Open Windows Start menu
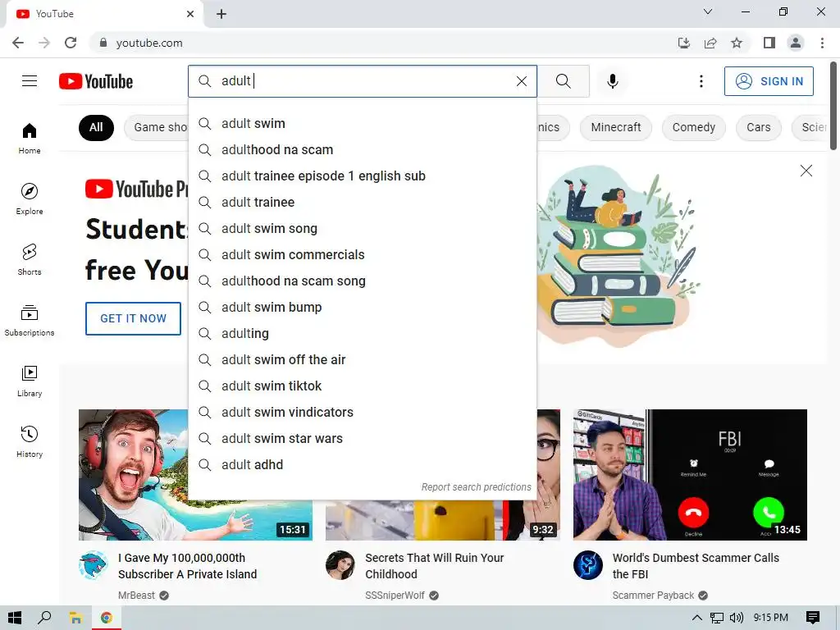This screenshot has height=630, width=840. pyautogui.click(x=15, y=618)
